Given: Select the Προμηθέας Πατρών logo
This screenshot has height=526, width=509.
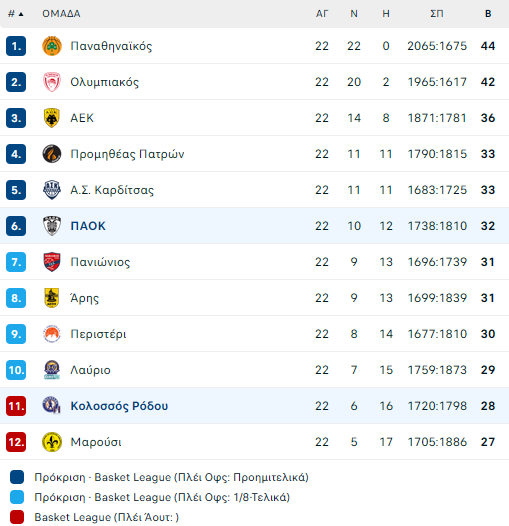Looking at the screenshot, I should (x=52, y=154).
